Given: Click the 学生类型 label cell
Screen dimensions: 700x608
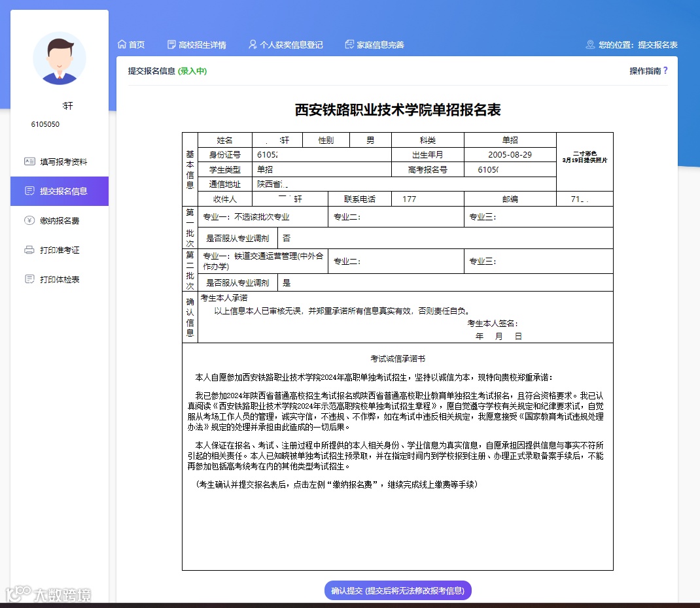Looking at the screenshot, I should coord(225,169).
